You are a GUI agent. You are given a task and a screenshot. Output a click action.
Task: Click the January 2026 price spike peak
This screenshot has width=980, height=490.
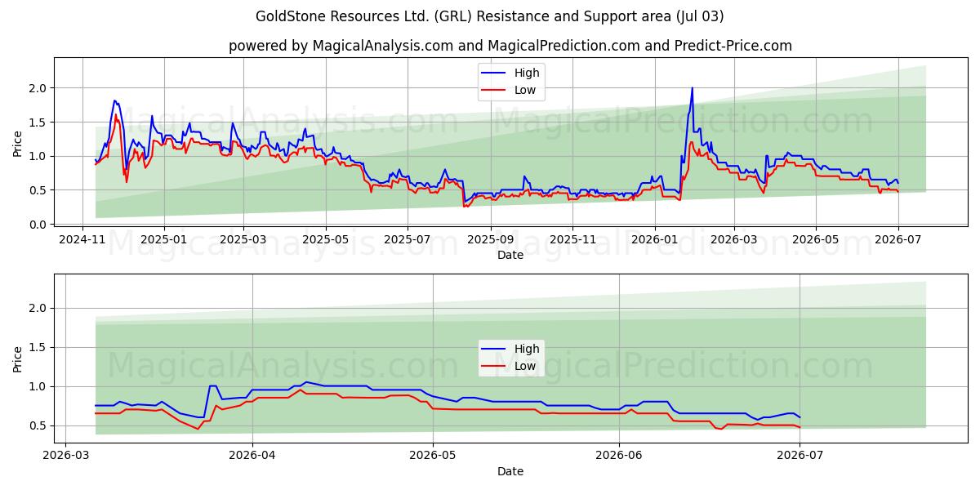(x=692, y=88)
